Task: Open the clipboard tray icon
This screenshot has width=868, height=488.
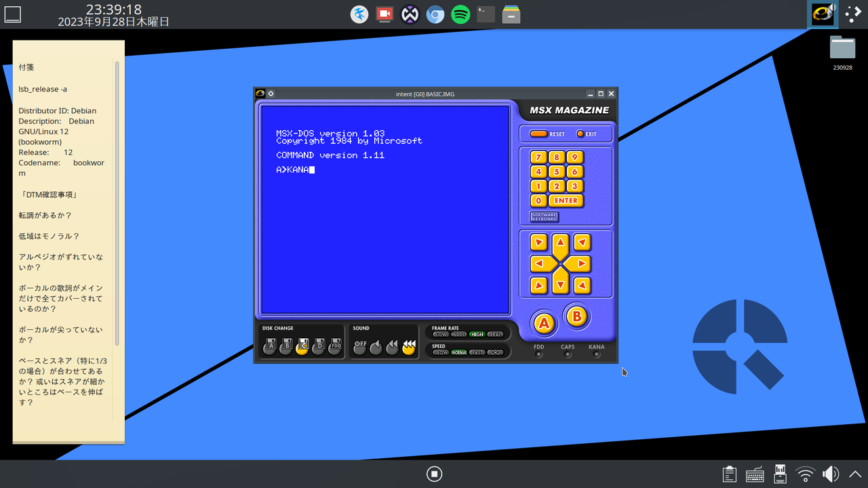Action: point(730,474)
